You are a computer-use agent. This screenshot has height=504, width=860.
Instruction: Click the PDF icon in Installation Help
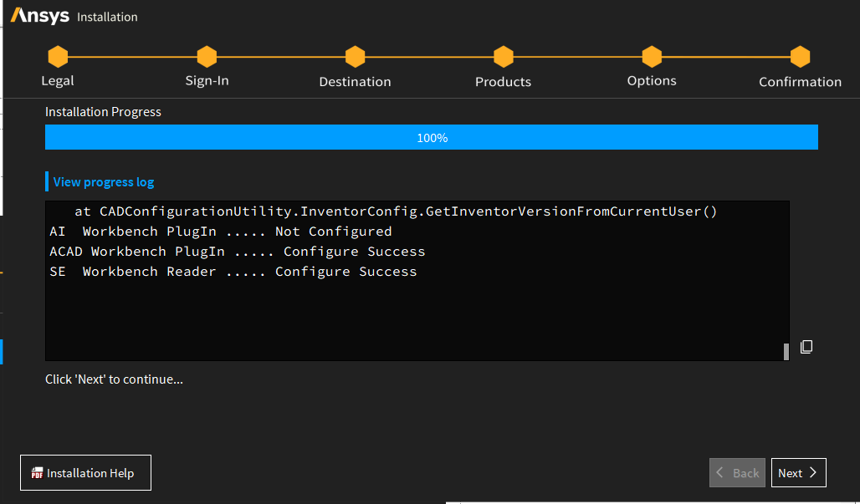tap(37, 473)
